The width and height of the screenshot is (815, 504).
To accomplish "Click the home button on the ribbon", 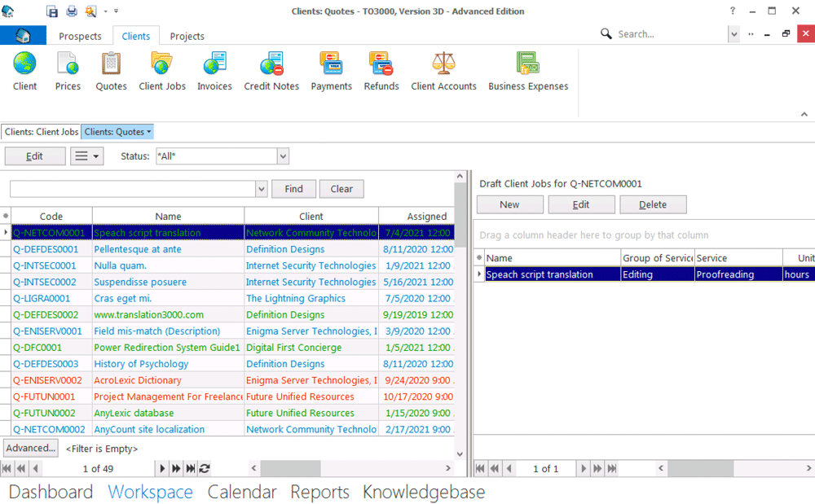I will [23, 35].
